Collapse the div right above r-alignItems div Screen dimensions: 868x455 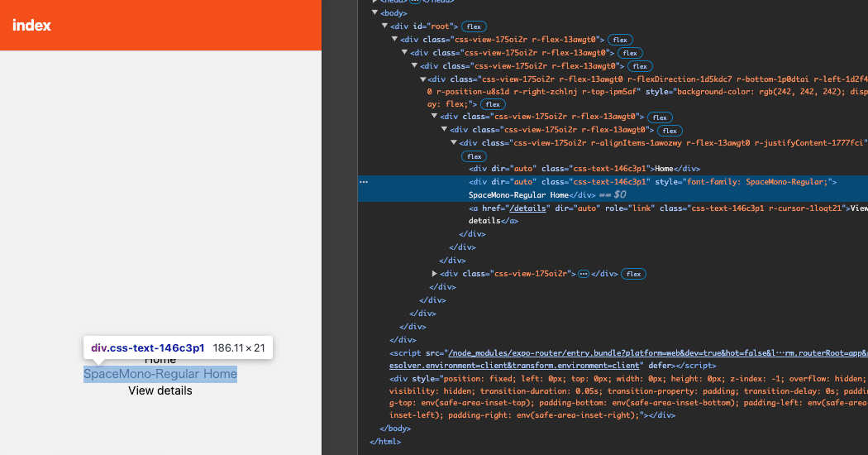coord(444,129)
